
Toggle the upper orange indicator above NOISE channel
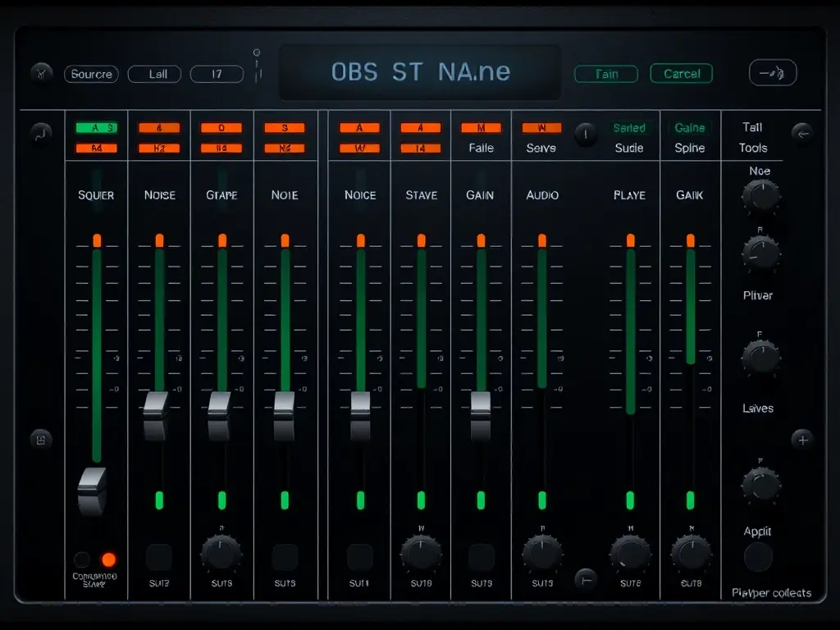(159, 127)
